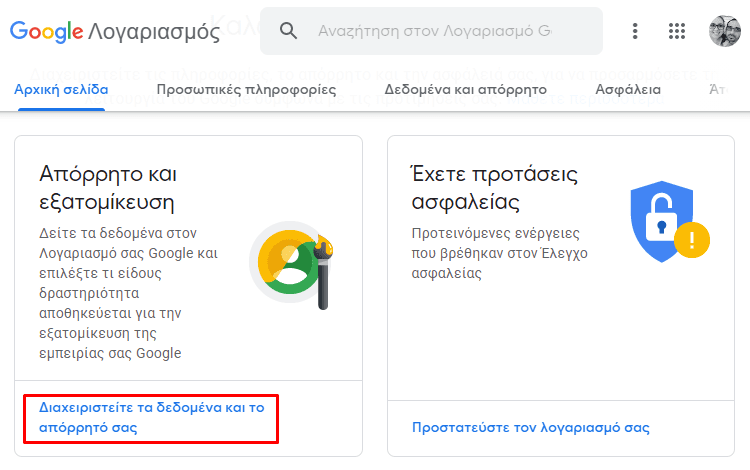
Task: Open the Δεδομένα και απόρρητο tab
Action: (465, 89)
